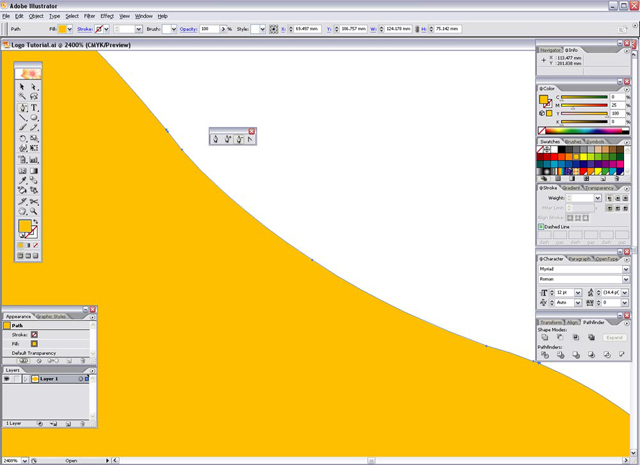Choose Add Anchor Point tool in floating pen palette
Image resolution: width=640 pixels, height=465 pixels.
point(228,139)
